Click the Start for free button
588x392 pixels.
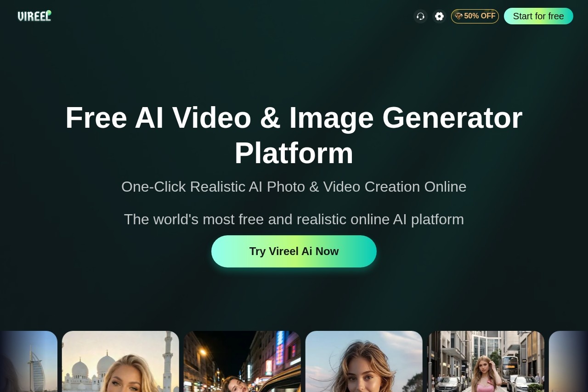pyautogui.click(x=538, y=16)
